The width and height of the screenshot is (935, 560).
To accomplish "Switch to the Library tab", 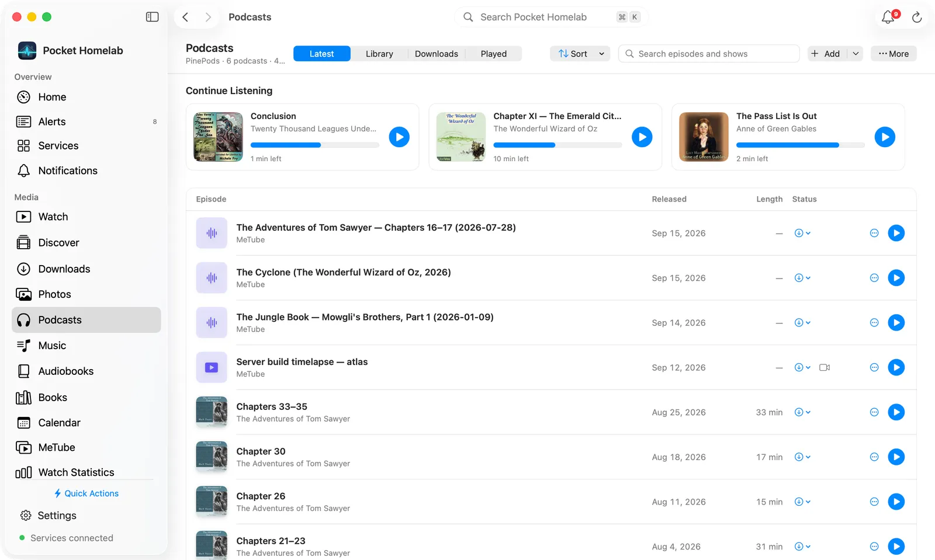I will tap(379, 54).
